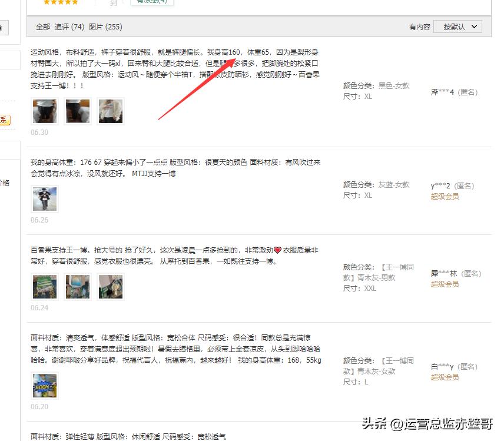Viewport: 504px width, 441px height.
Task: Open the motorcycle photo thumbnail dated 06.26
Action: coord(44,199)
